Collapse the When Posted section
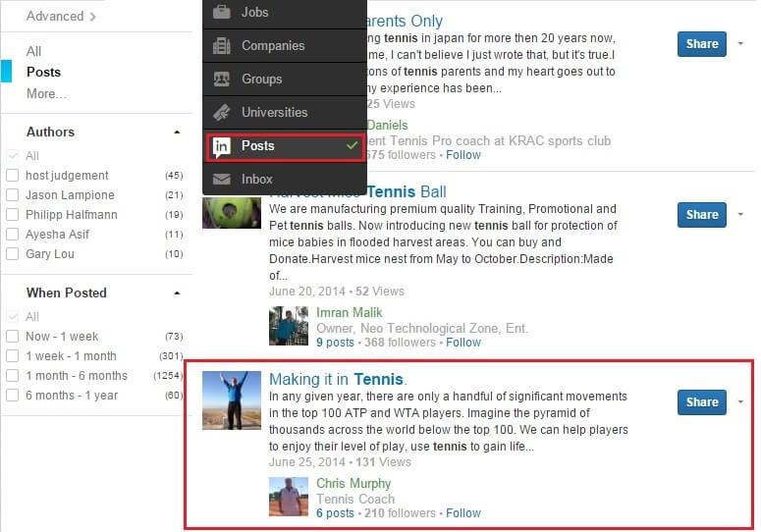 [x=177, y=293]
